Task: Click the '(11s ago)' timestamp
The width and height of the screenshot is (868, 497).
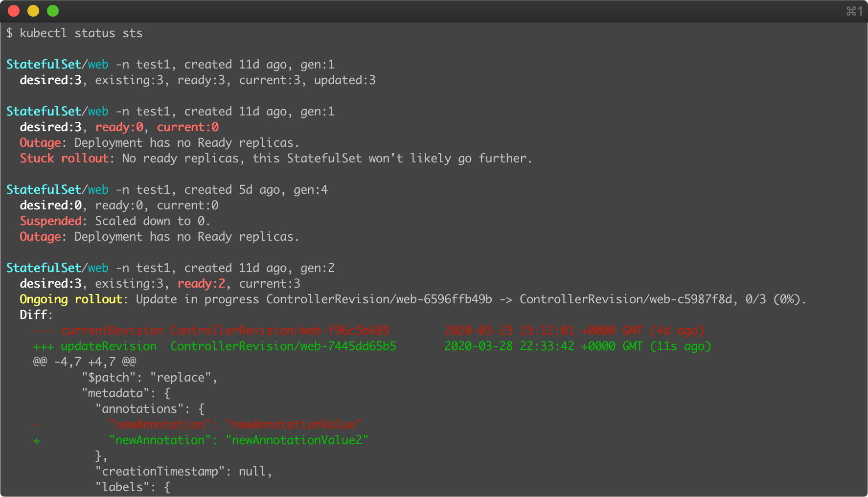Action: tap(681, 346)
